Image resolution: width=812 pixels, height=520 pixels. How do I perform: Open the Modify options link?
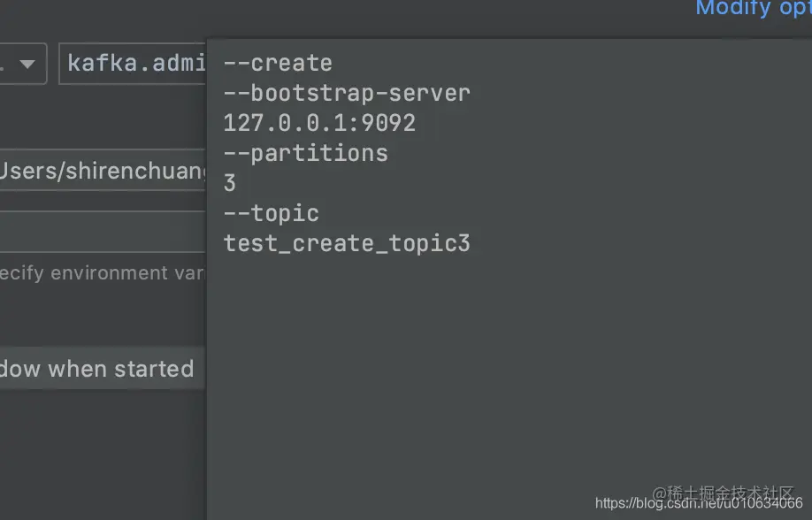click(x=754, y=8)
